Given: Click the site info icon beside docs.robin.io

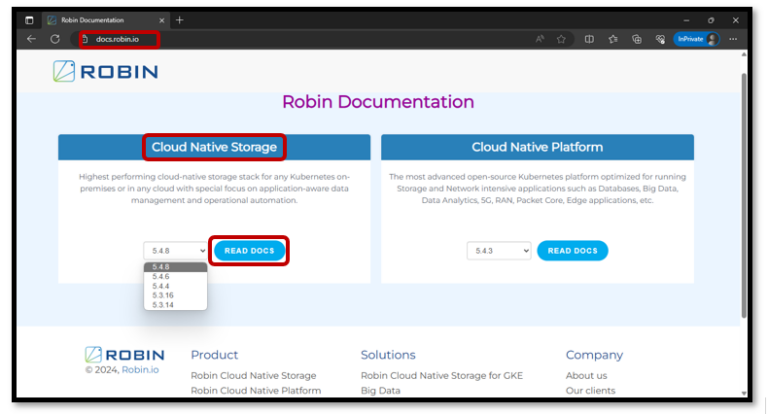Looking at the screenshot, I should 85,39.
